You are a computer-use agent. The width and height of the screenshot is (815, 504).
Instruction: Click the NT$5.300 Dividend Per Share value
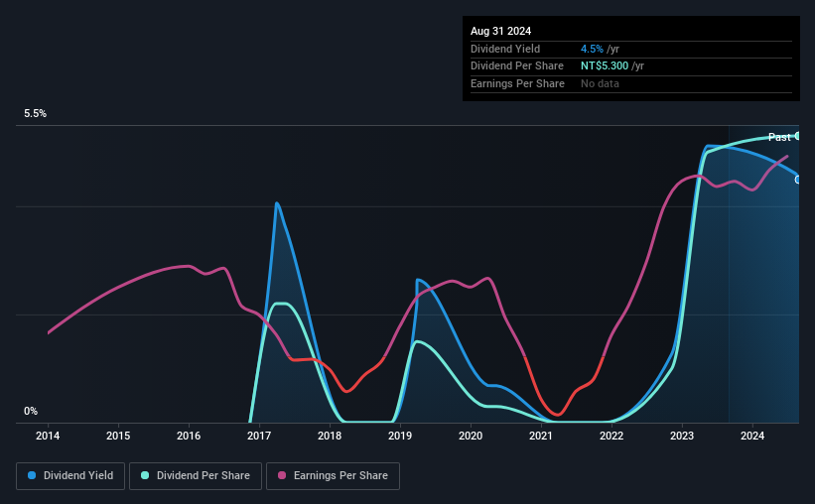(x=605, y=66)
